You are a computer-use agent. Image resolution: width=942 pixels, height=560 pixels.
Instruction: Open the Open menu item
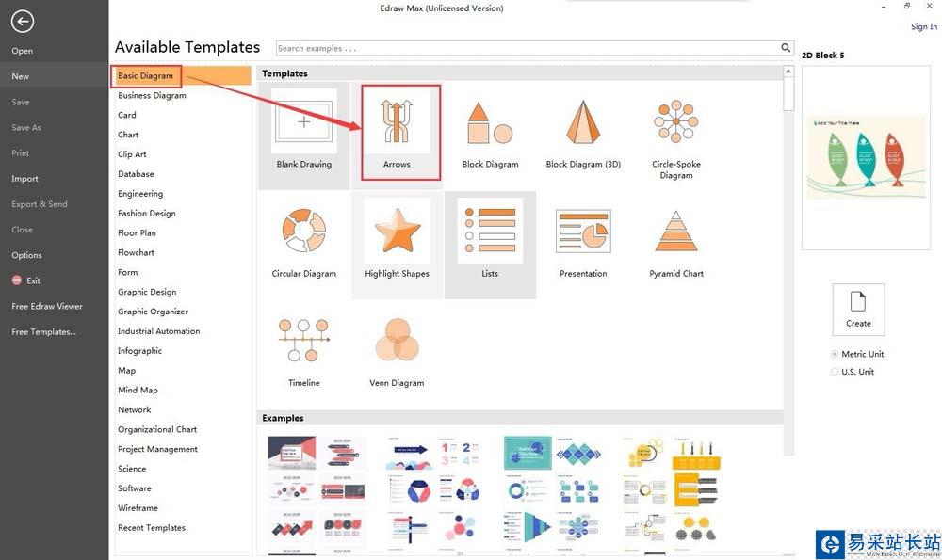(23, 51)
